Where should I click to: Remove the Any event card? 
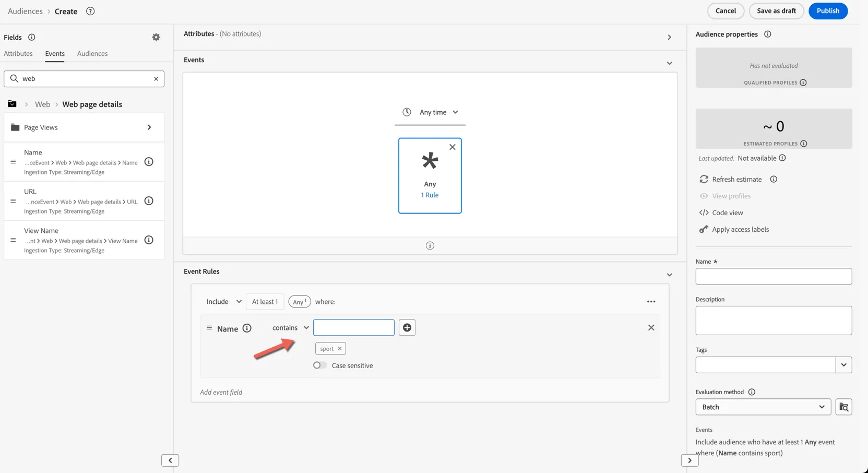coord(453,147)
